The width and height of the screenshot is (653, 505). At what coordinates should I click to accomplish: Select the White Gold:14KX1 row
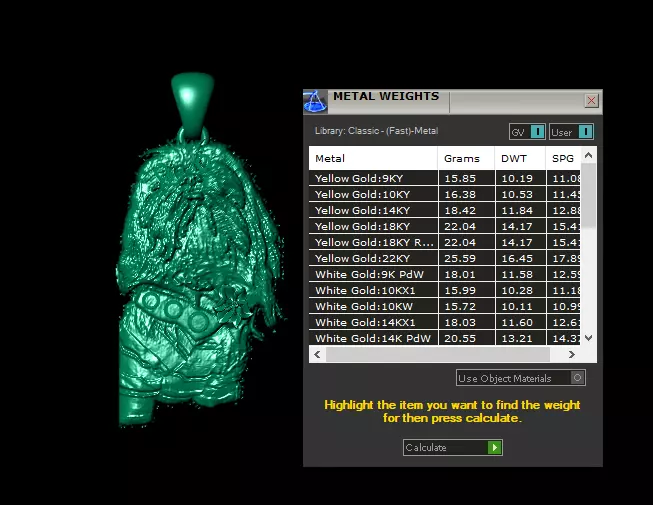coord(444,322)
